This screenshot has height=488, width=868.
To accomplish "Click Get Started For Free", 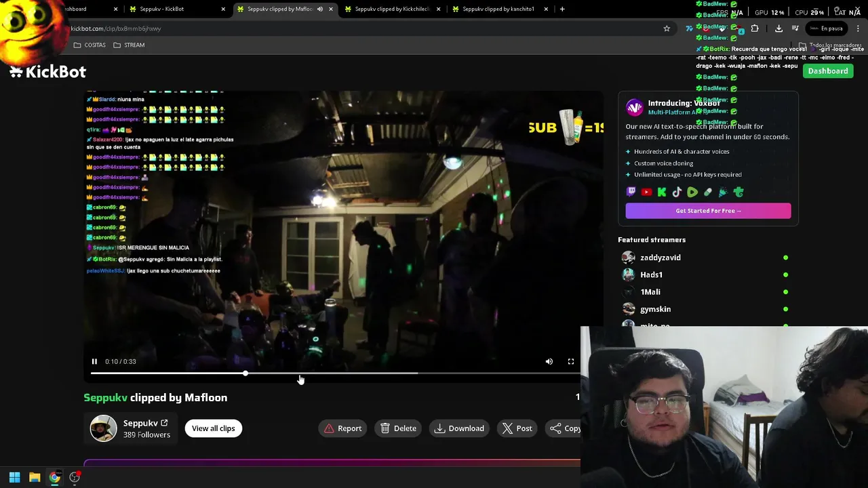I will 708,211.
